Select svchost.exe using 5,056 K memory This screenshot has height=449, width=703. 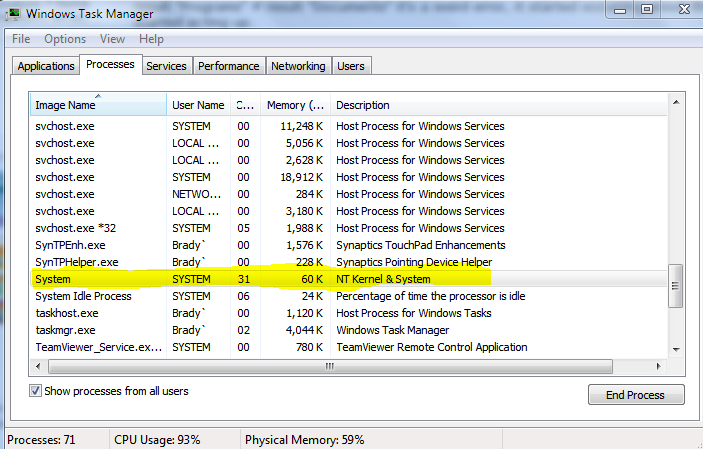(x=349, y=143)
